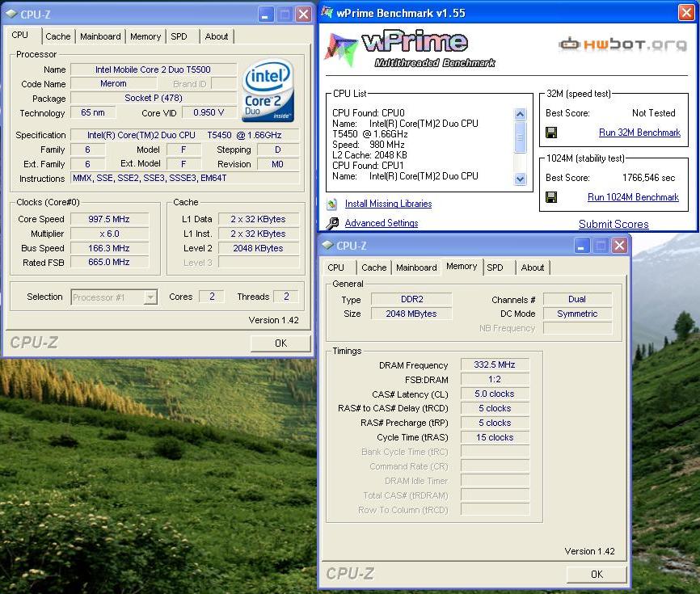Image resolution: width=700 pixels, height=594 pixels.
Task: Click the Rated FSB value 665.0 MHz
Action: tap(109, 263)
